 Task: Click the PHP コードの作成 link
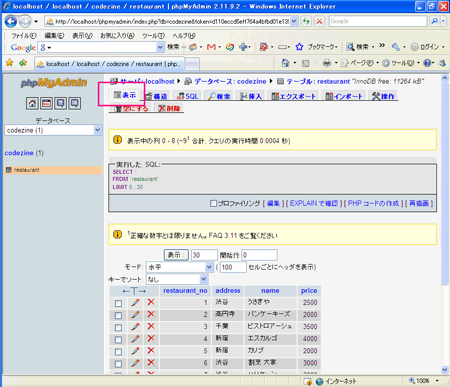click(x=373, y=203)
